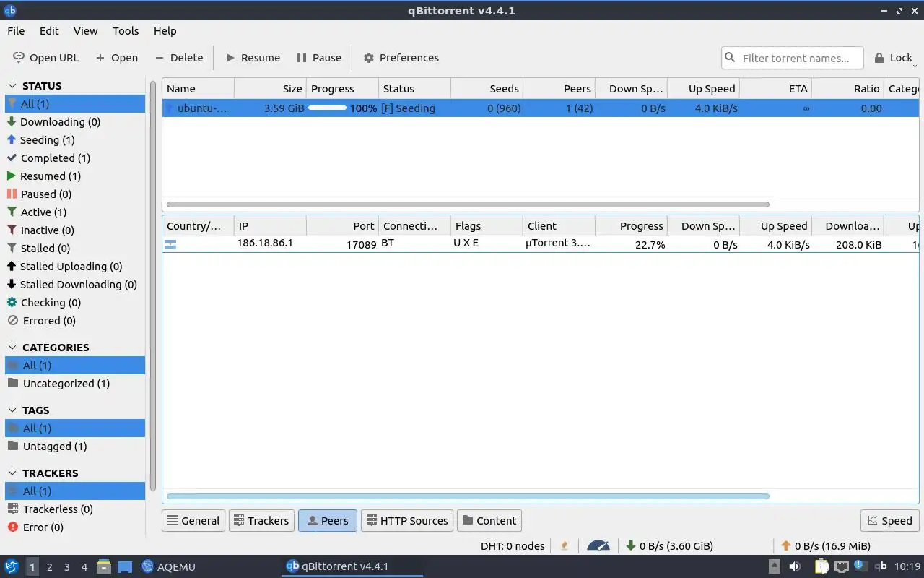924x578 pixels.
Task: Show the Speed graph button
Action: (889, 520)
